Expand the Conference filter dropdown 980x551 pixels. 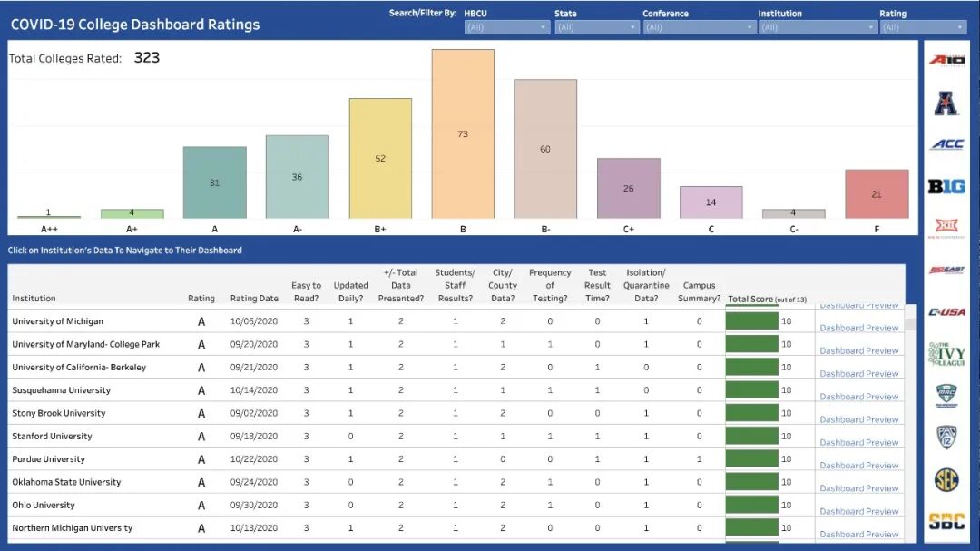point(699,27)
